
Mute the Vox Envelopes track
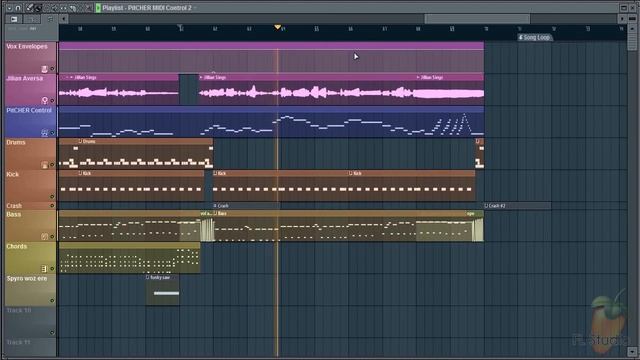(x=52, y=69)
